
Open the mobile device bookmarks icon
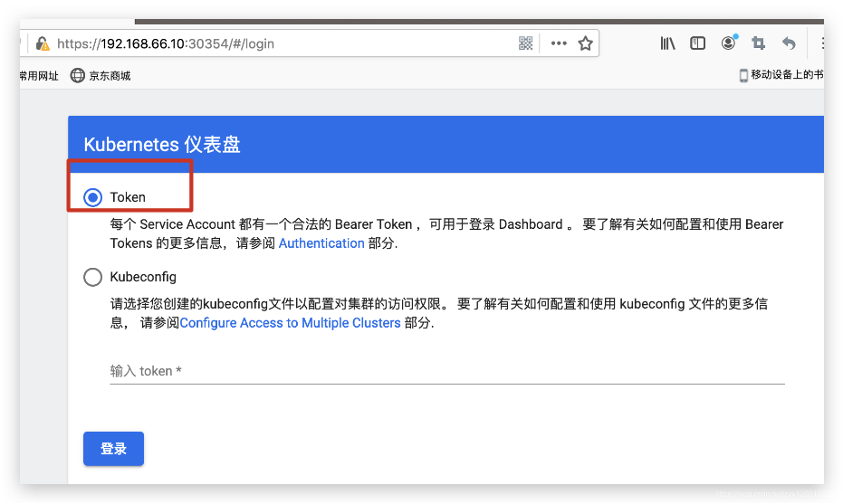point(743,75)
